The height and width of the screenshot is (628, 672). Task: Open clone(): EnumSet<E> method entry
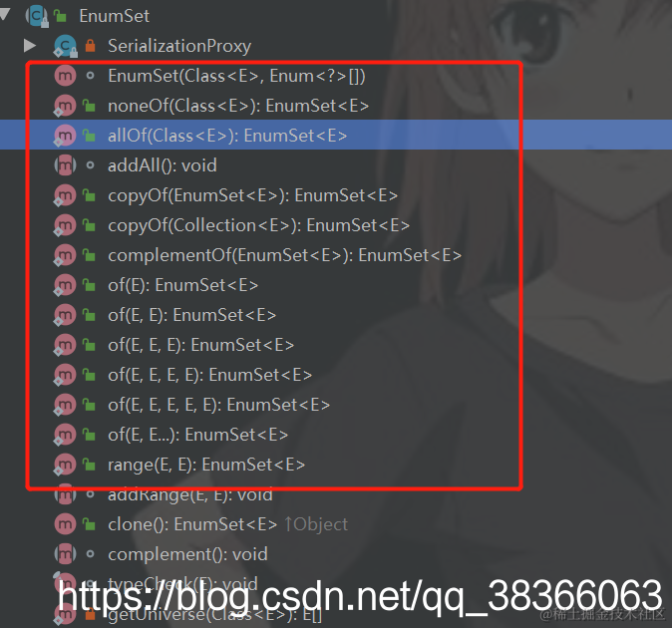pos(192,524)
